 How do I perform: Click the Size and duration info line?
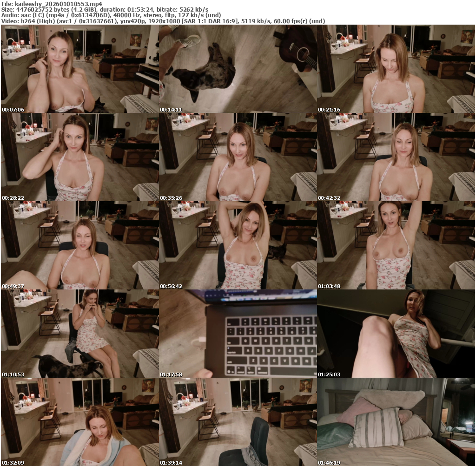click(105, 9)
